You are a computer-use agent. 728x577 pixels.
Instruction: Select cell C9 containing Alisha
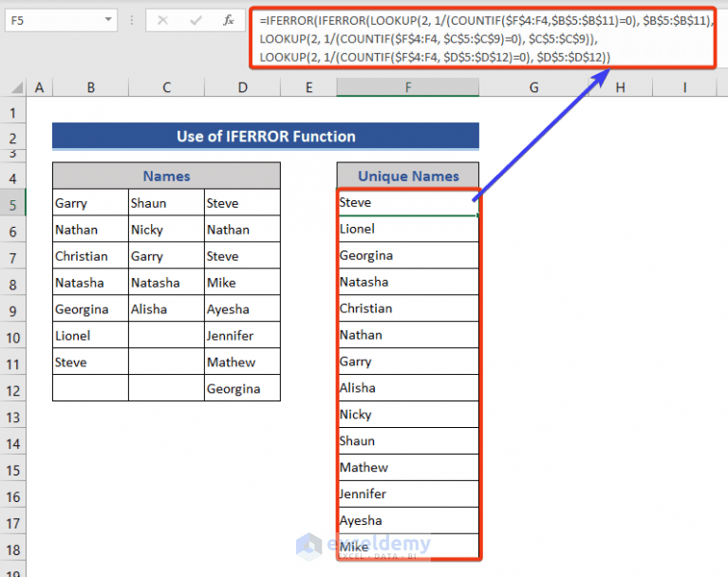[x=166, y=308]
